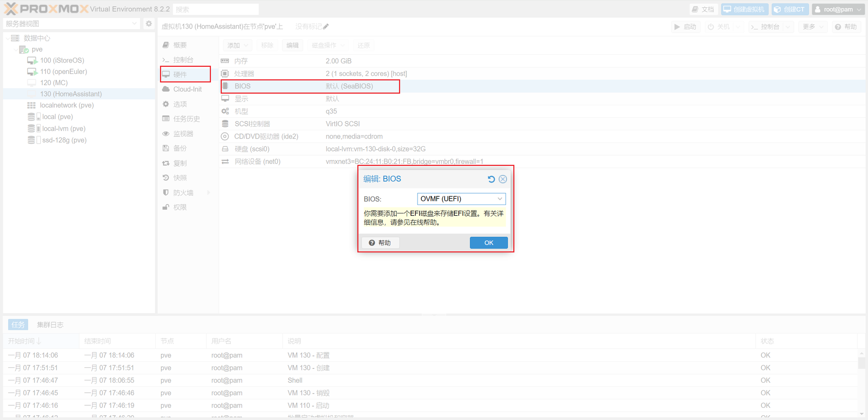Expand the More actions dropdown
Image resolution: width=868 pixels, height=420 pixels.
coord(812,26)
